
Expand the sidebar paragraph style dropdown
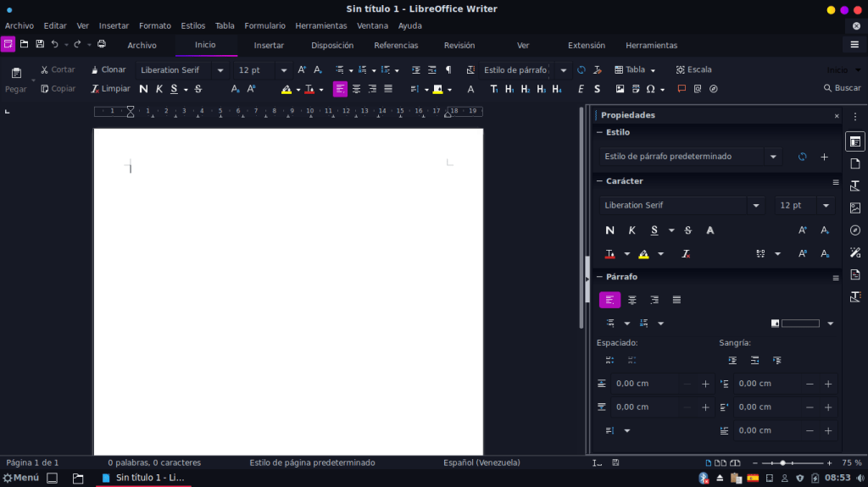(773, 157)
